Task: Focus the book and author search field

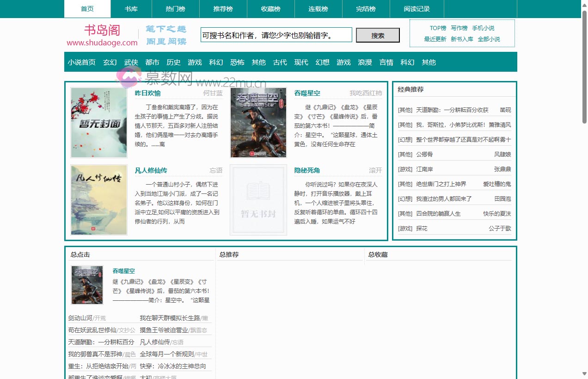Action: [276, 35]
